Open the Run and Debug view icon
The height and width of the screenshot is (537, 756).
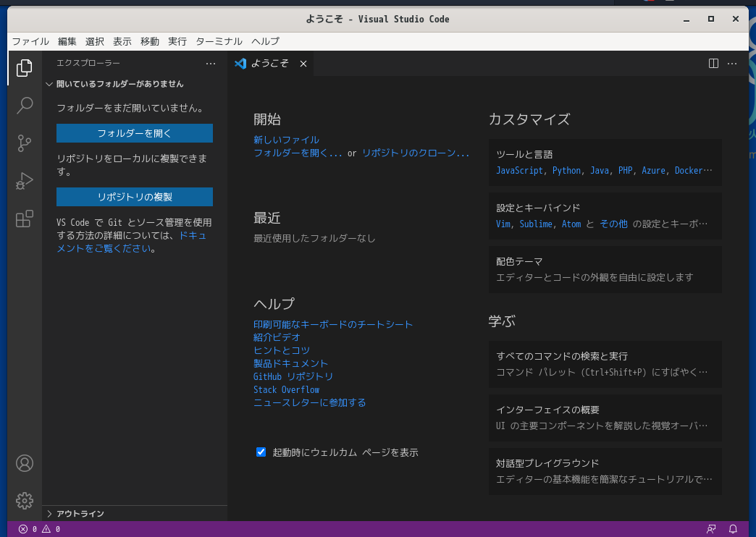tap(24, 181)
